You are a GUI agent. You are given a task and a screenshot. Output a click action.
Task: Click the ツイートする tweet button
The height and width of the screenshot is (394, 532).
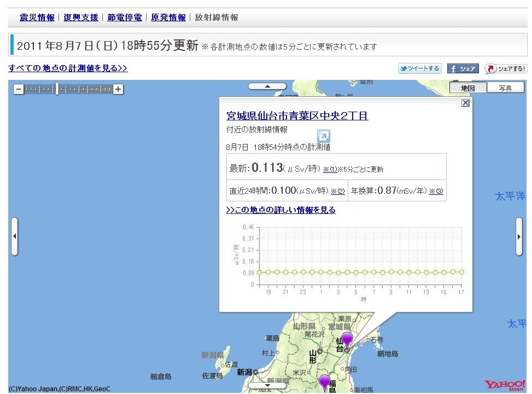click(419, 68)
